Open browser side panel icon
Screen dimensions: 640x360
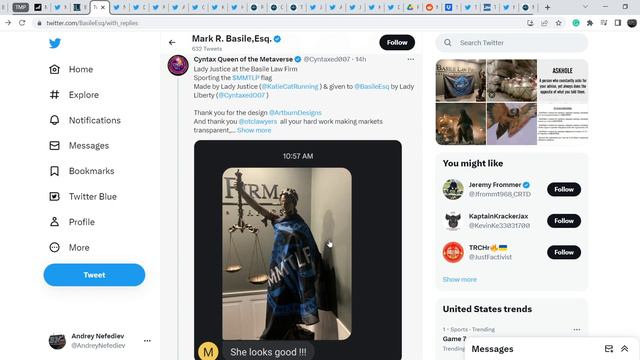point(618,23)
